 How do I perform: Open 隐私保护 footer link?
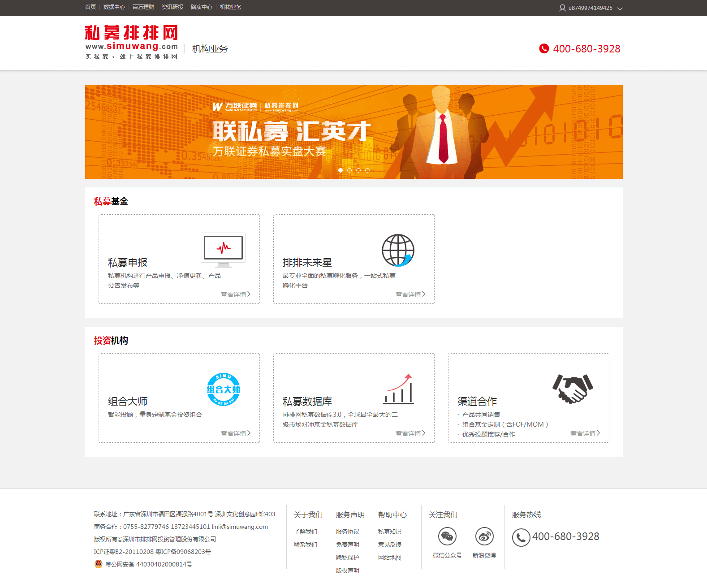[348, 558]
